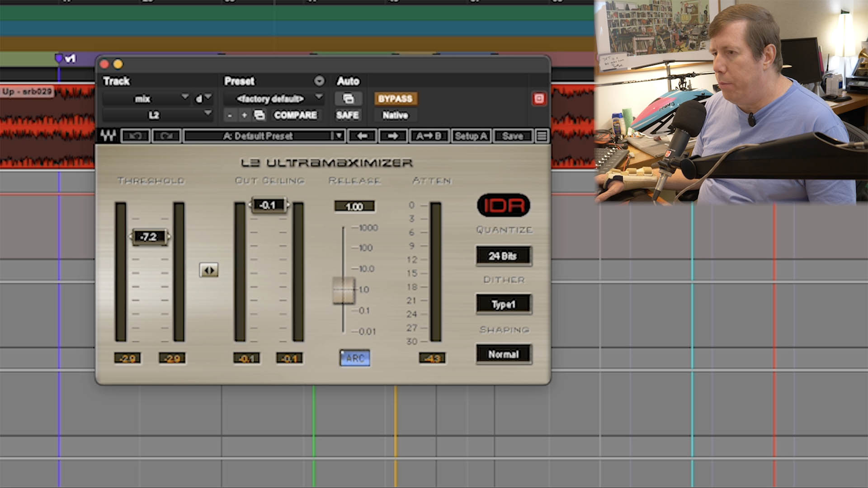Open Default Preset dropdown in Waves bar
This screenshot has height=488, width=868.
(x=264, y=136)
